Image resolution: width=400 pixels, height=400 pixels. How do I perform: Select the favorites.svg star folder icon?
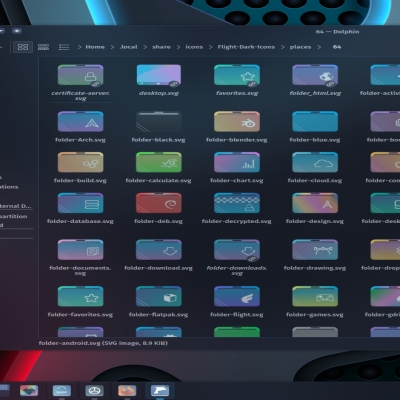tap(237, 75)
